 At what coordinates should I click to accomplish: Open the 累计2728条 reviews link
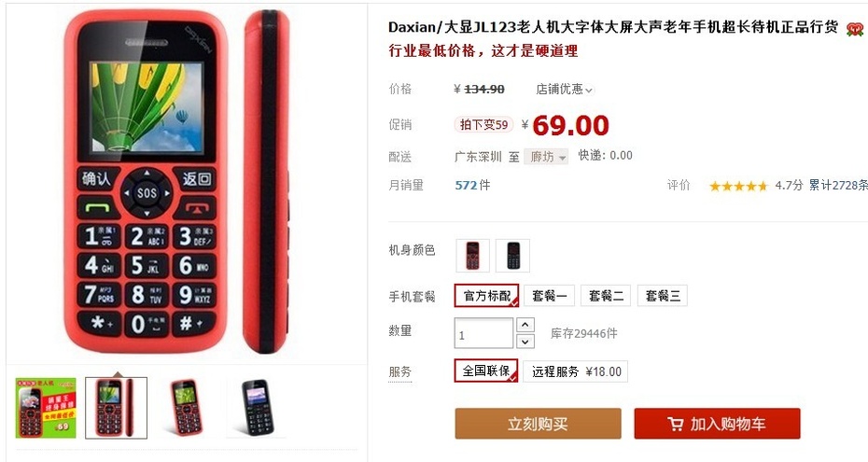pyautogui.click(x=838, y=186)
